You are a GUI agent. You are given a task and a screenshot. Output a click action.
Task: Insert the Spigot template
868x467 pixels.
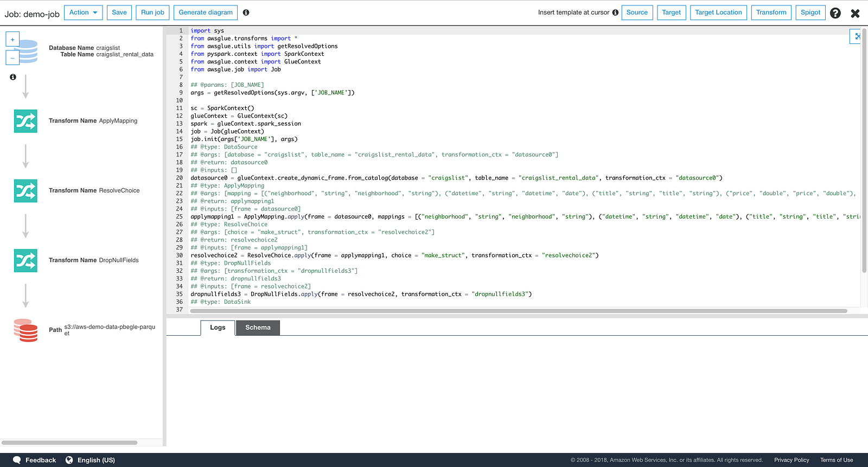click(810, 12)
